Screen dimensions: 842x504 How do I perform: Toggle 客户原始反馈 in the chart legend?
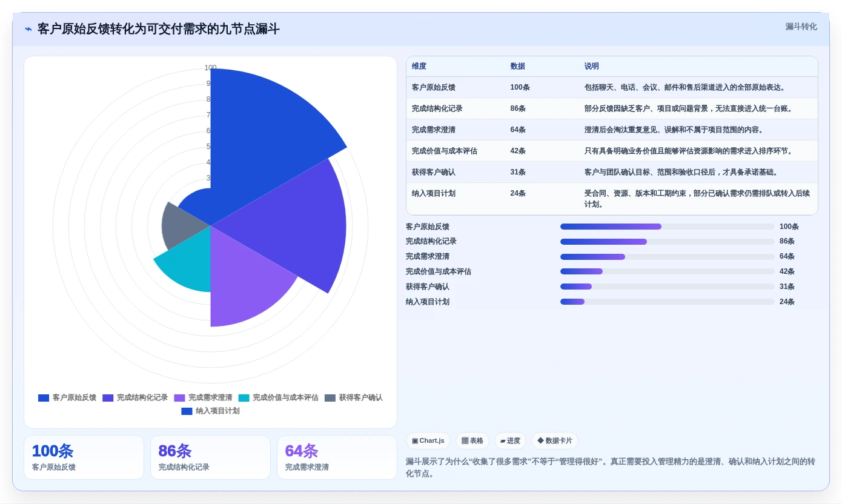[x=67, y=398]
